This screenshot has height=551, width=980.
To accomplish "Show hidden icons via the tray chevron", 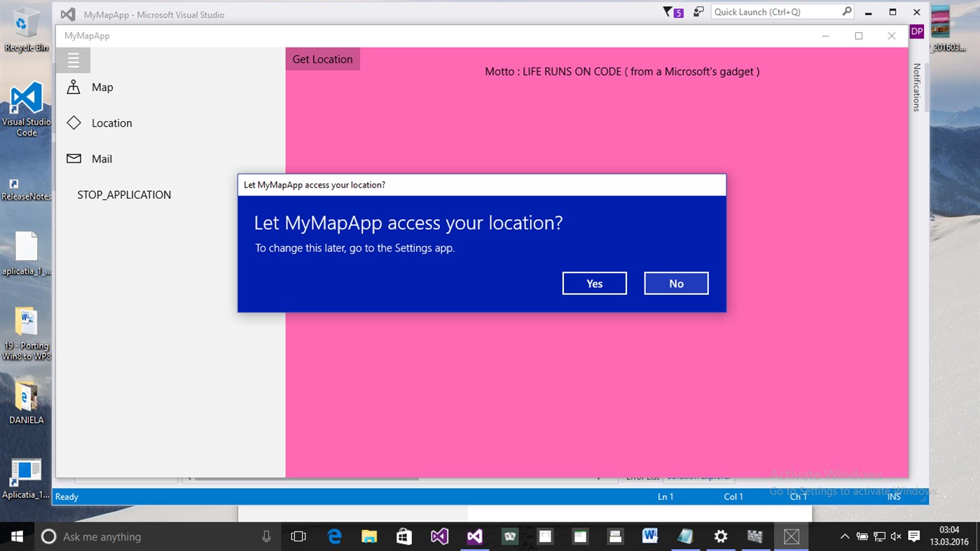I will (x=845, y=536).
